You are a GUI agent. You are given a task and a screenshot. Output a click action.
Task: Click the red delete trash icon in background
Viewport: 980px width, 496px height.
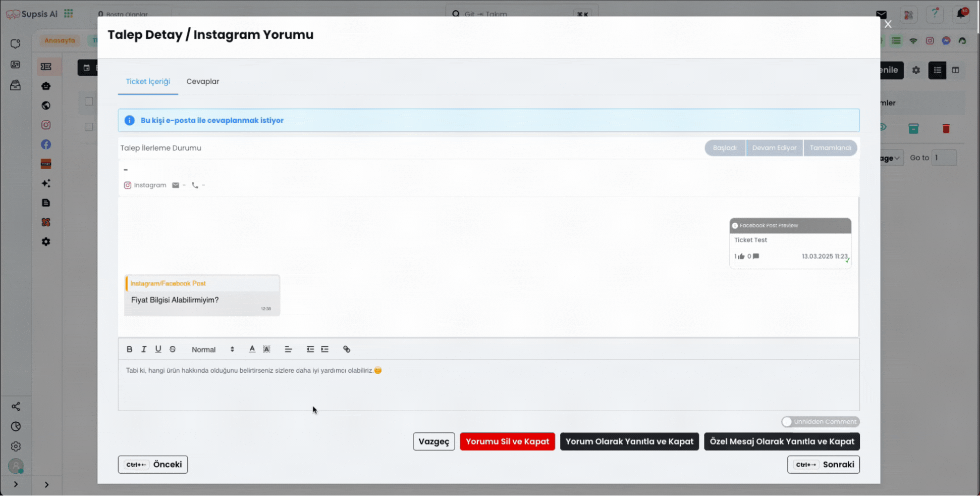tap(946, 129)
